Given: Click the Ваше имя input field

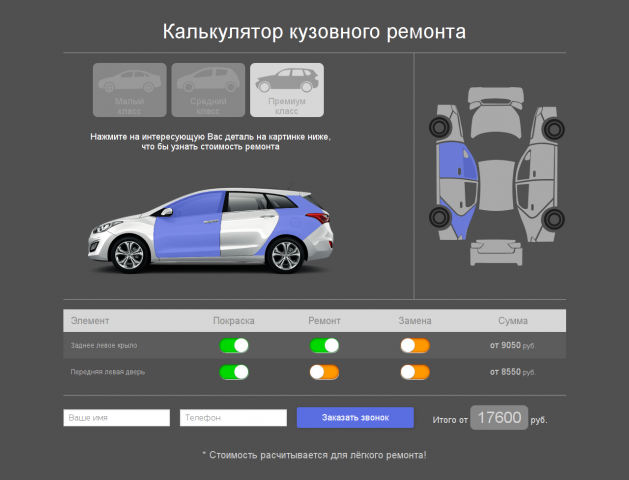Looking at the screenshot, I should point(117,418).
